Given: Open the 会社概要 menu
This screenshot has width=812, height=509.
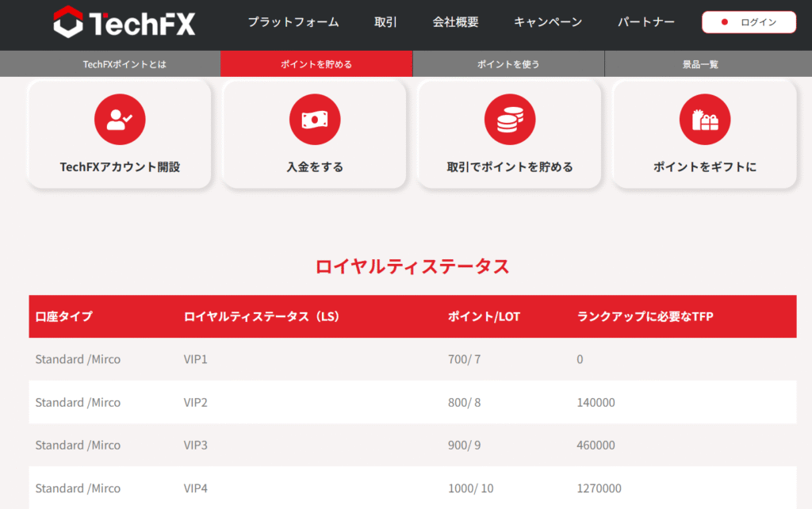Looking at the screenshot, I should tap(455, 22).
